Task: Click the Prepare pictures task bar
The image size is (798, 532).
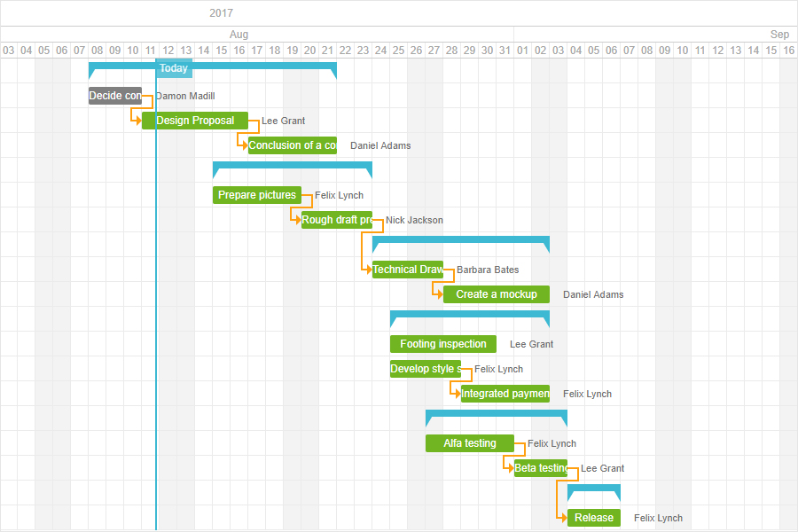Action: pos(256,195)
